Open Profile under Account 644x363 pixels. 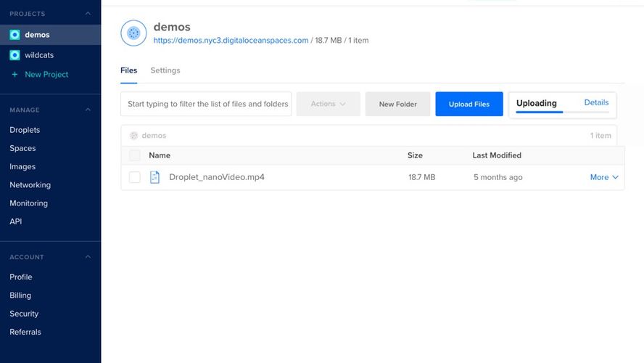tap(21, 277)
